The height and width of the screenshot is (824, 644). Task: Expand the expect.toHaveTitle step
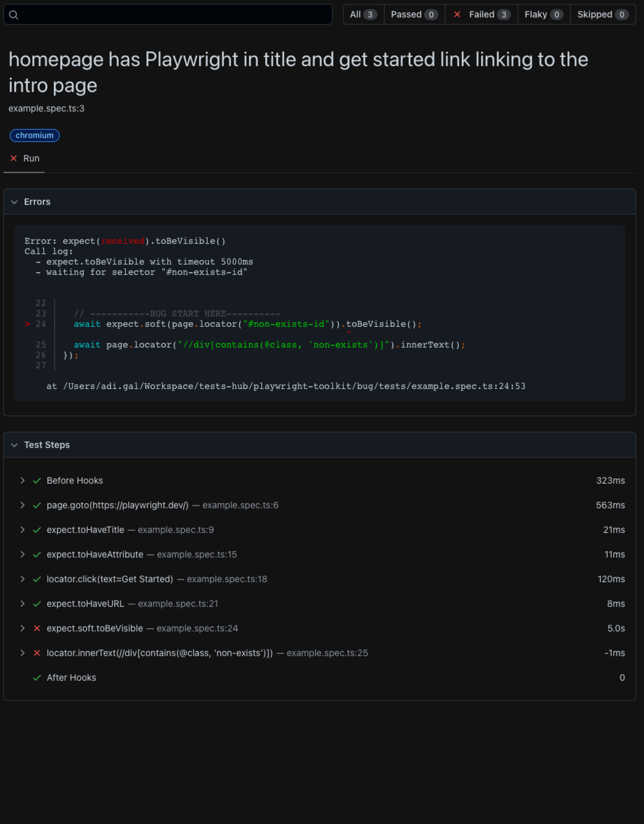point(23,530)
